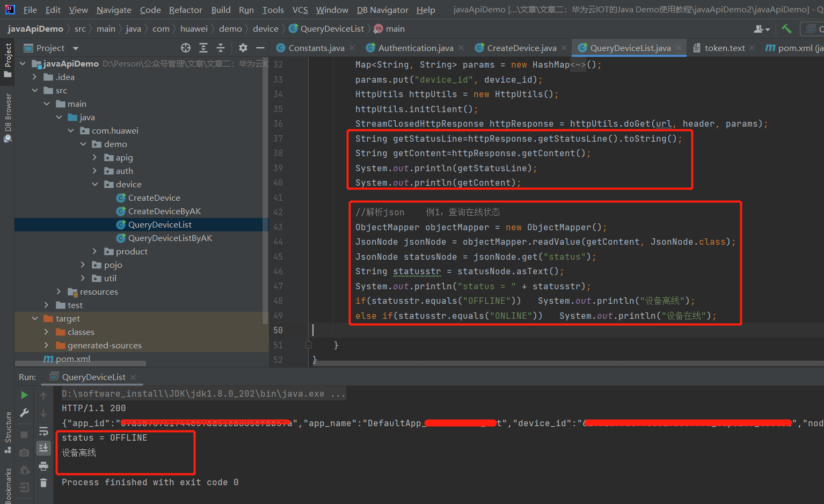Close the token.text tab
Viewport: 824px width, 504px height.
coord(753,48)
